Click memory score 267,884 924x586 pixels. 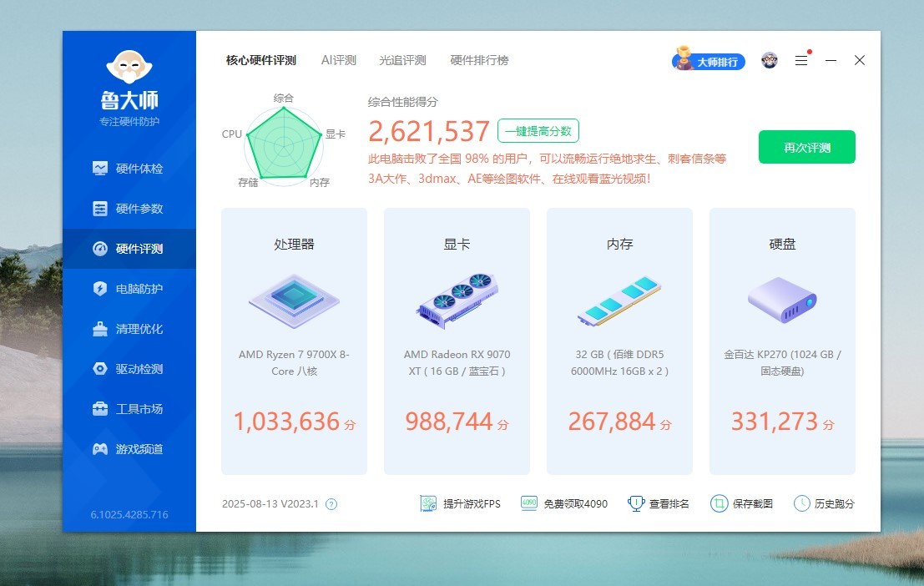point(612,422)
